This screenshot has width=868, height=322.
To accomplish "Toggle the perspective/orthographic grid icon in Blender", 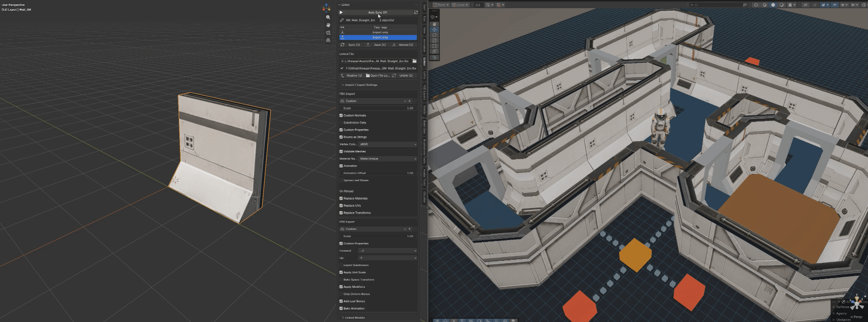I will tap(328, 40).
